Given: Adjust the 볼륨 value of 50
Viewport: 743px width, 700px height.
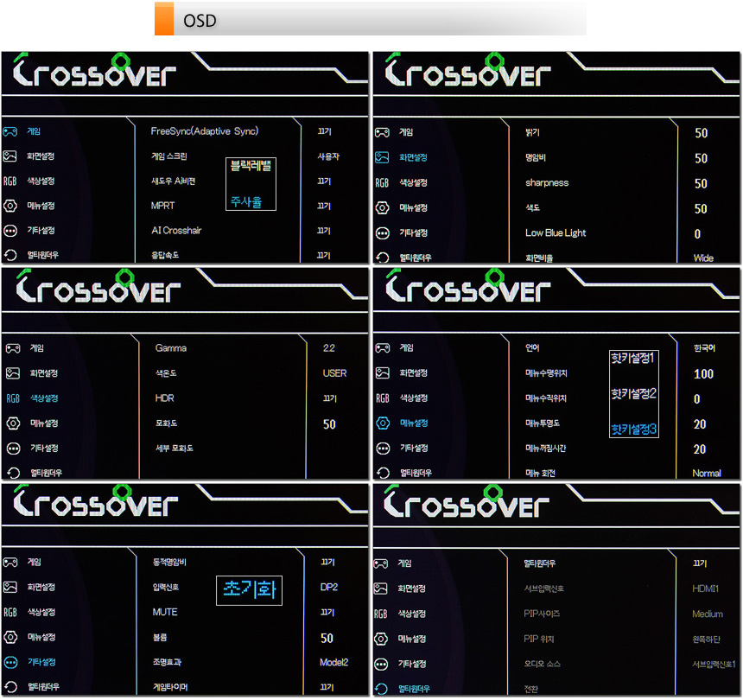Looking at the screenshot, I should pos(327,639).
